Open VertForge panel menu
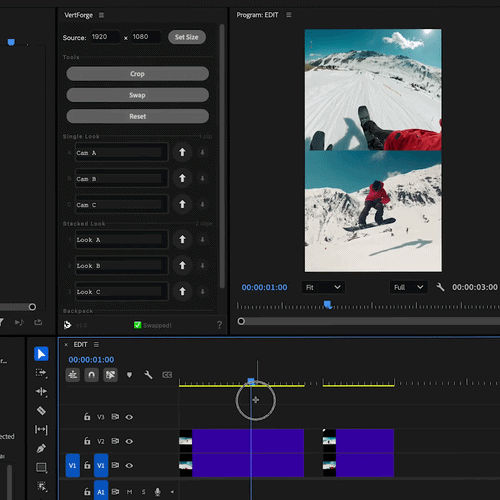Image resolution: width=500 pixels, height=500 pixels. coord(101,15)
